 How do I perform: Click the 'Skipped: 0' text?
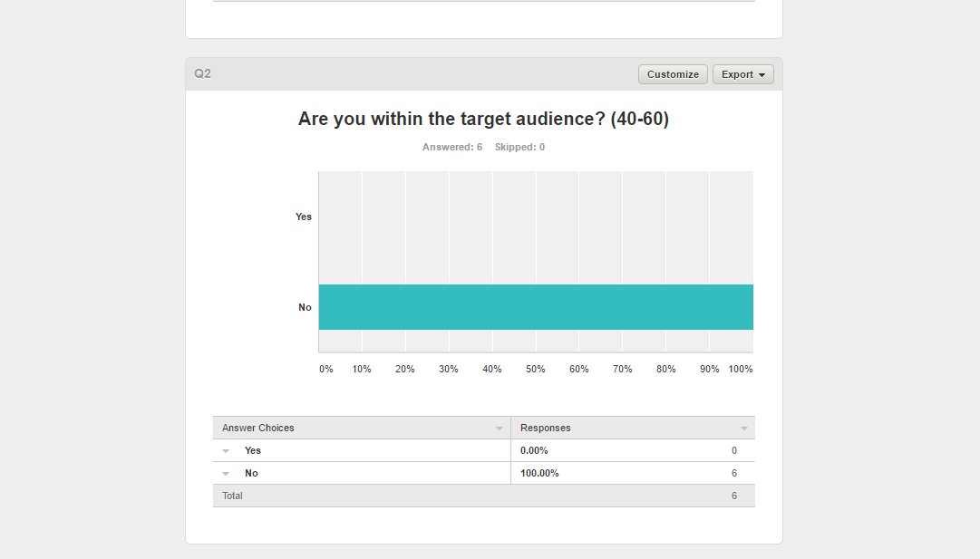click(x=519, y=147)
